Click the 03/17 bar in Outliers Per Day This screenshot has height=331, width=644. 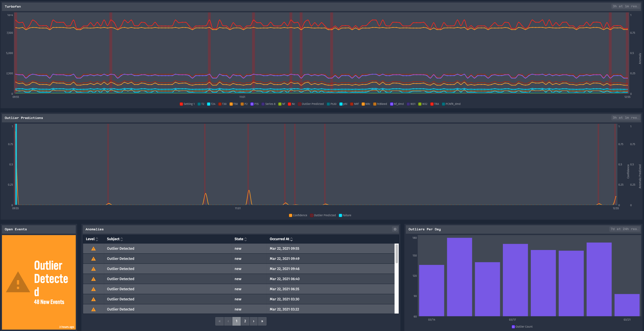(515, 280)
